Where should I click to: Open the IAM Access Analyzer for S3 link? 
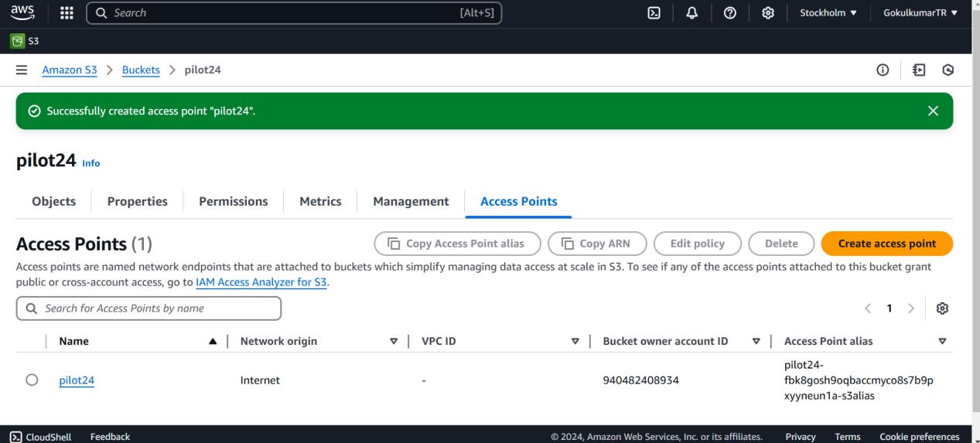261,282
